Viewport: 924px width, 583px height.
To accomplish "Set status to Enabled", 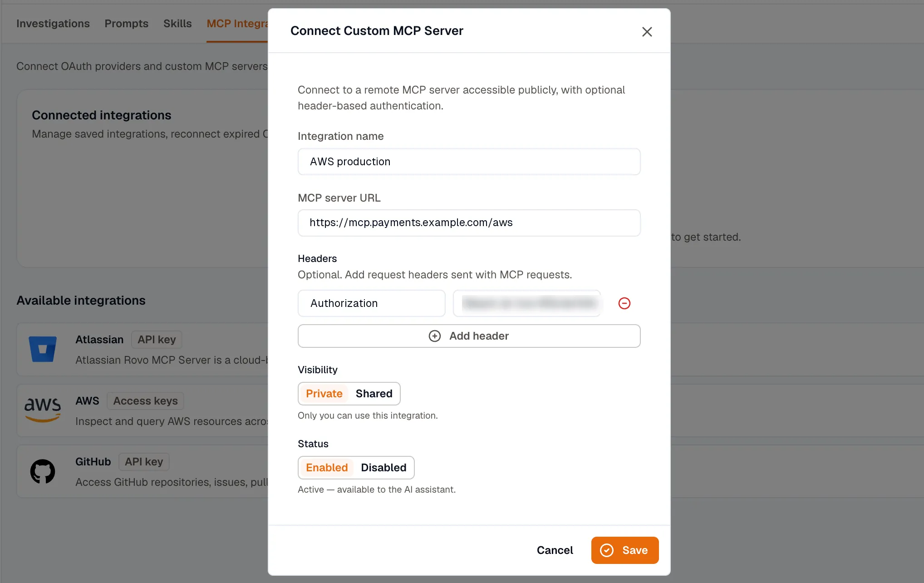I will pyautogui.click(x=327, y=468).
